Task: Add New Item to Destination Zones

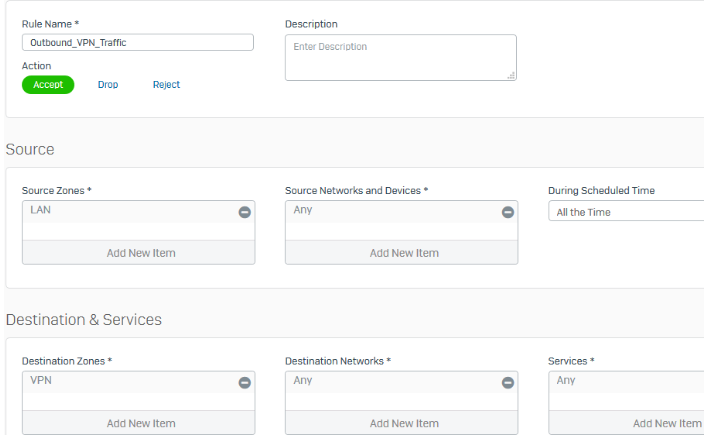Action: click(x=140, y=423)
